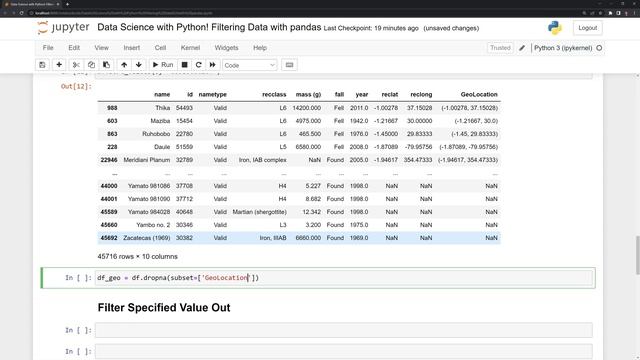Click the Martian (shergottite) recclass cell
640x360 pixels.
[x=260, y=212]
